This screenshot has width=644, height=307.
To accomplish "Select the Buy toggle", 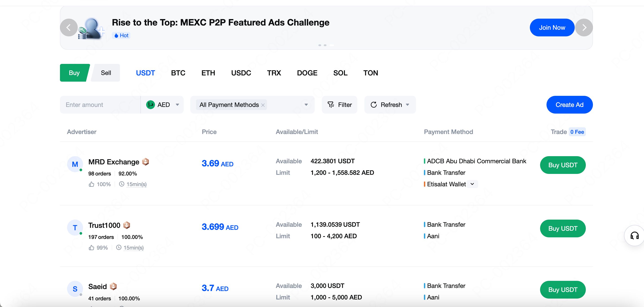I will [74, 73].
